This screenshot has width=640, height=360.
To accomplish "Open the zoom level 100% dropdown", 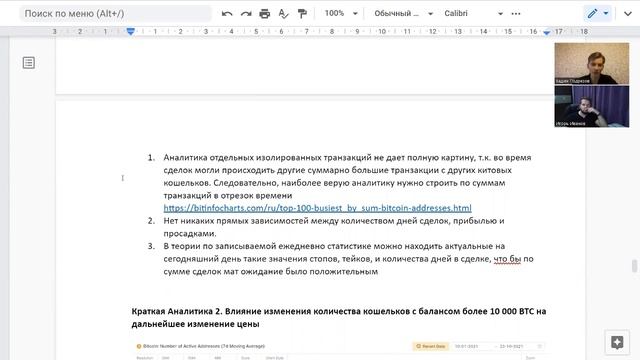I will pyautogui.click(x=341, y=13).
